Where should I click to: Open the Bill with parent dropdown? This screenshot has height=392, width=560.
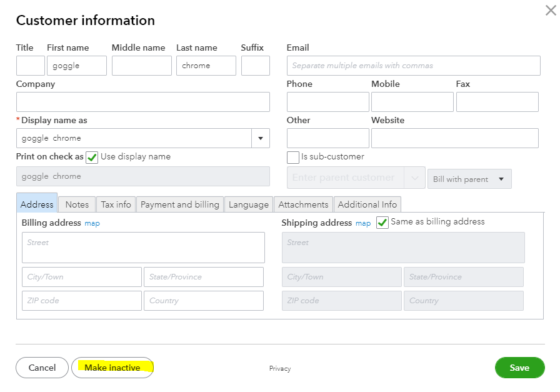(469, 179)
